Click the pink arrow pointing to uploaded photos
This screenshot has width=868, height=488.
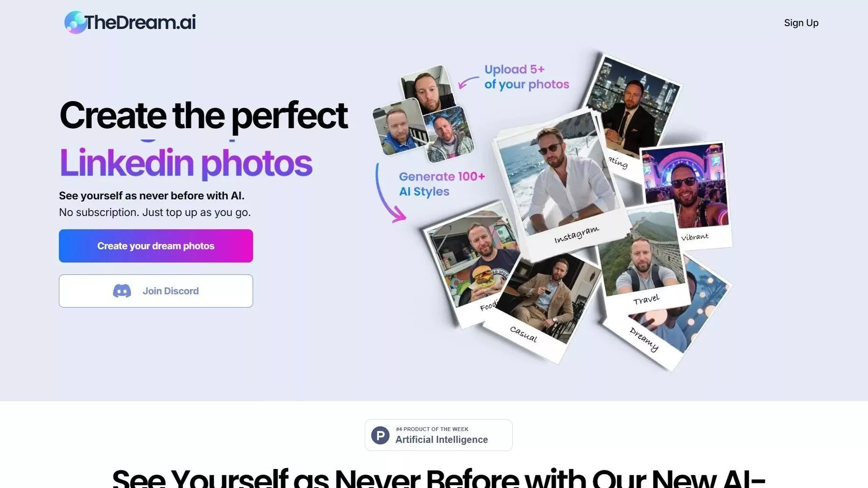click(x=469, y=83)
